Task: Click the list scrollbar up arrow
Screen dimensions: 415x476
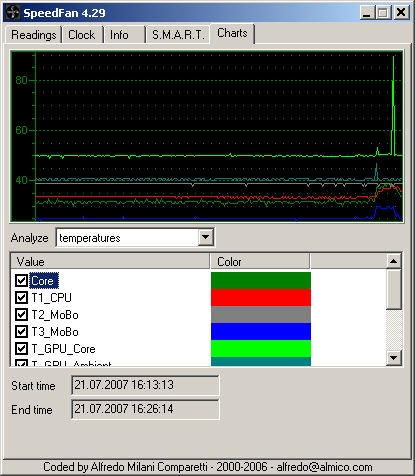Action: coord(394,261)
